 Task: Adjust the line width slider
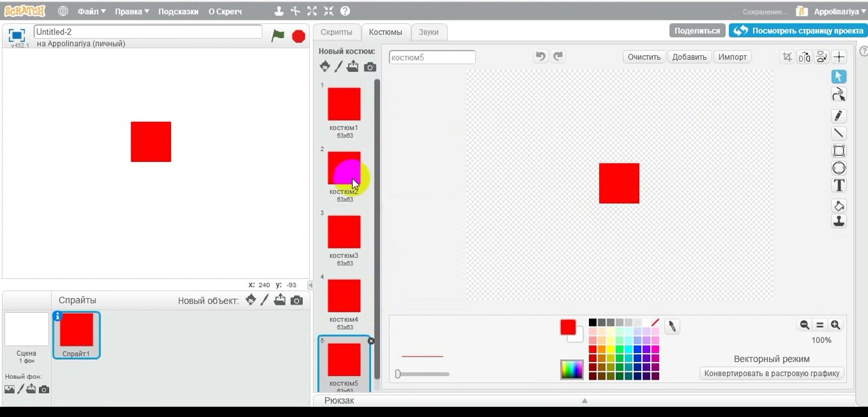pos(422,373)
